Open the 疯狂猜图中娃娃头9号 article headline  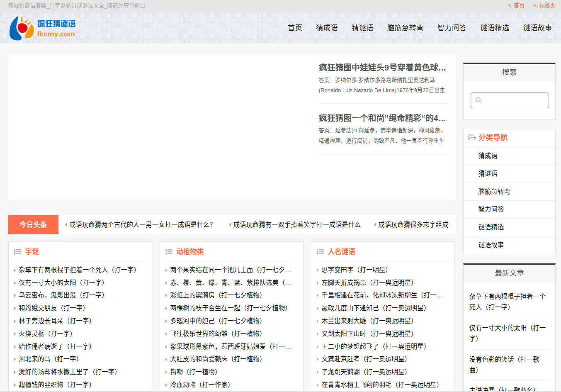point(382,68)
